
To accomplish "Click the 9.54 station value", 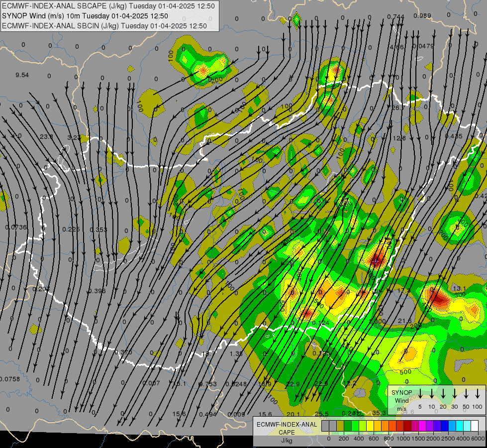I will [x=22, y=75].
